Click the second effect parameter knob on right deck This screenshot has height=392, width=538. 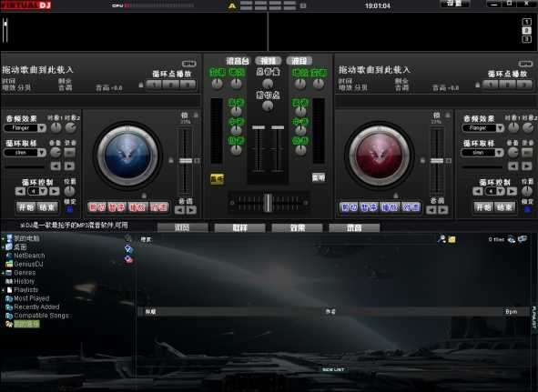coord(528,127)
